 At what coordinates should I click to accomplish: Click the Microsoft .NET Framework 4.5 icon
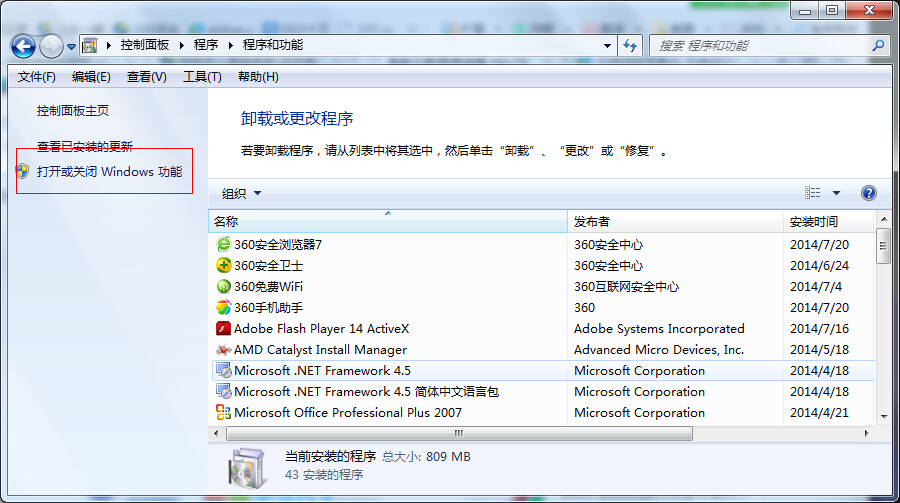point(223,370)
